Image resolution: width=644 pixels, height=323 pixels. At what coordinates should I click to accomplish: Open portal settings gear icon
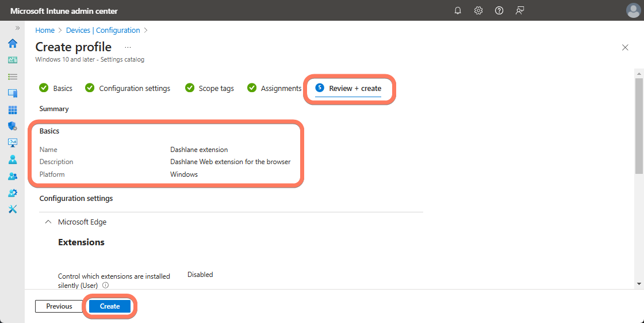pos(478,10)
